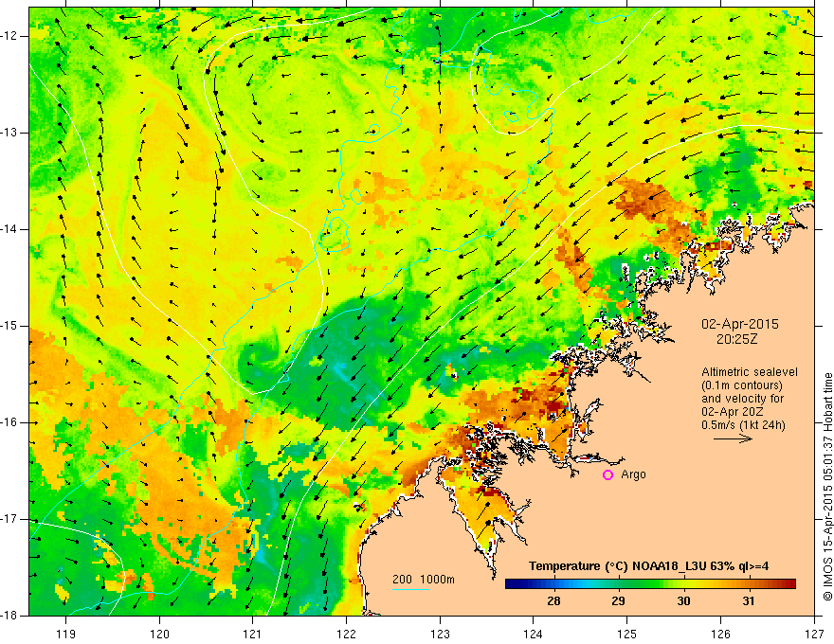The height and width of the screenshot is (644, 834).
Task: Click latitude label -18 on the axis
Action: [x=10, y=616]
